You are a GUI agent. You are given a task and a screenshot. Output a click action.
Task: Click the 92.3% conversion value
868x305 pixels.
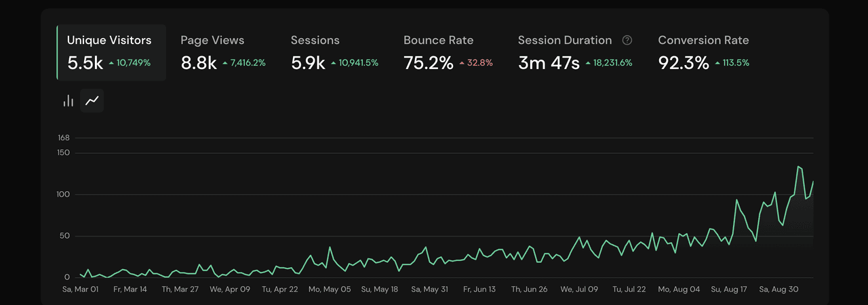coord(684,63)
